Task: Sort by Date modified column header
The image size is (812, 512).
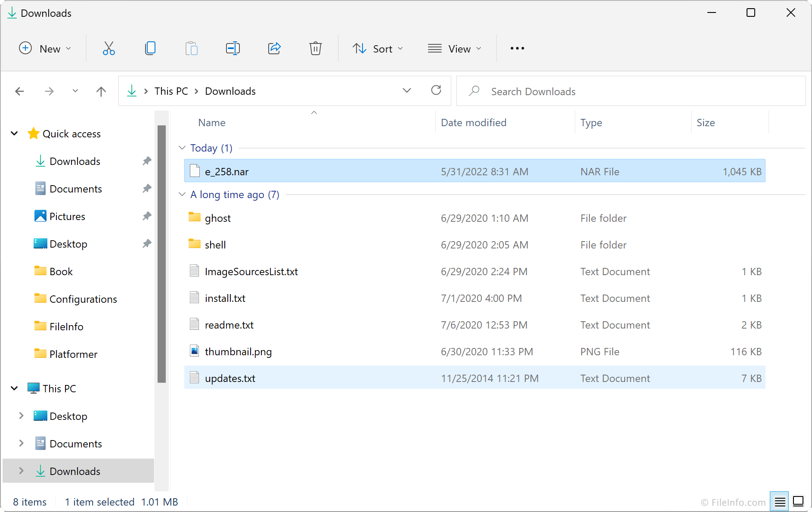Action: coord(474,123)
